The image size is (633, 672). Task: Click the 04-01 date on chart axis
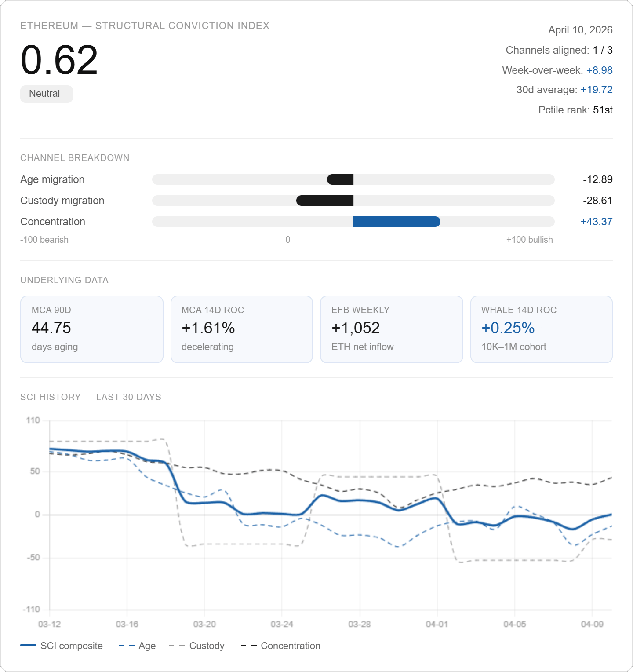pos(437,624)
